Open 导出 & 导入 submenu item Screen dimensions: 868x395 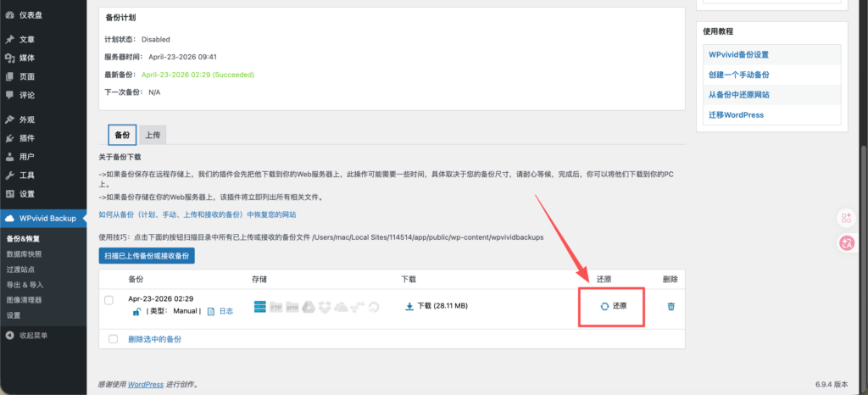tap(25, 285)
